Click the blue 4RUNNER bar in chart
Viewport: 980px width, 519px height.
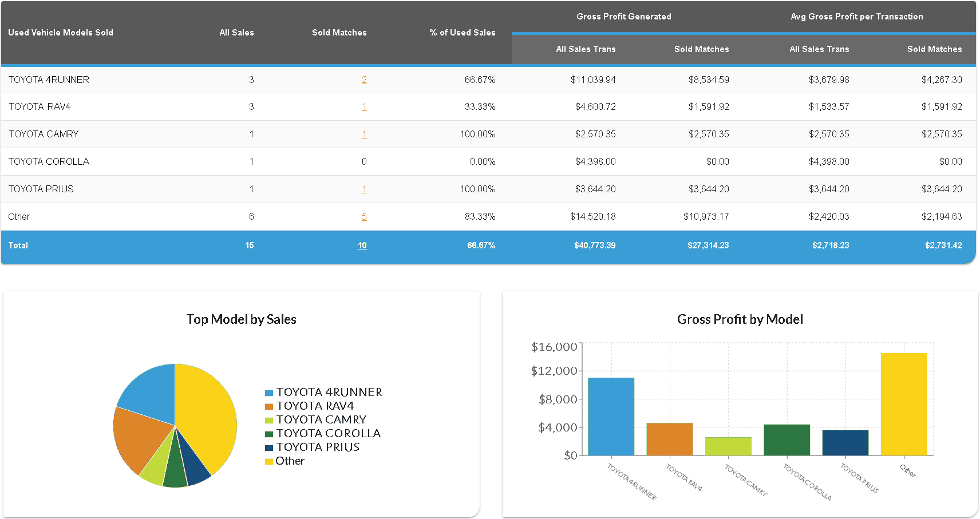pyautogui.click(x=611, y=417)
